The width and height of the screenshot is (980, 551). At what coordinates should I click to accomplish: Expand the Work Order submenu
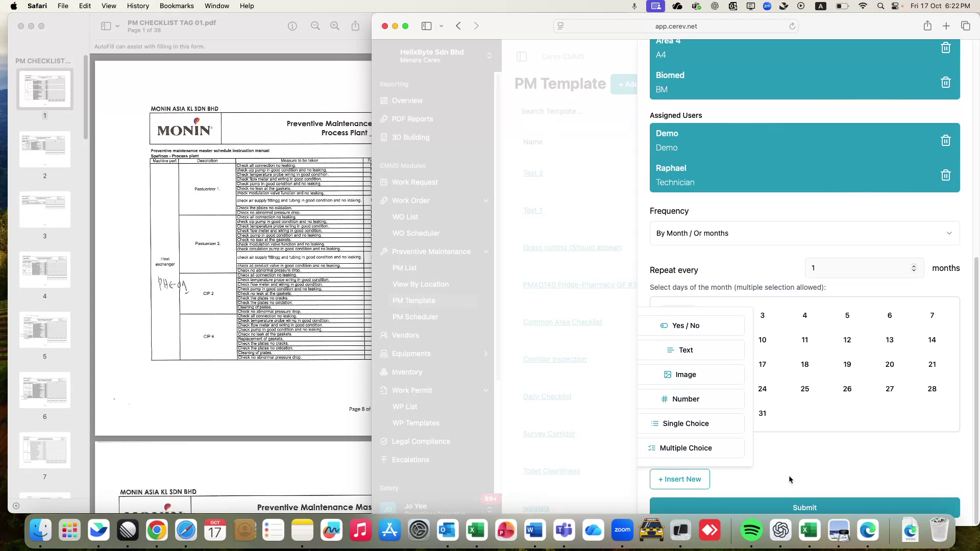pos(486,200)
